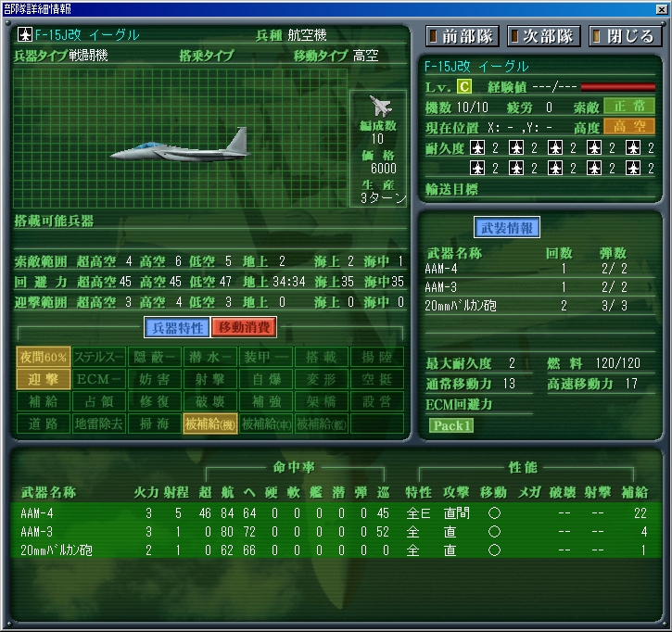
Task: Click the 燃料 120/120 value
Action: point(617,363)
